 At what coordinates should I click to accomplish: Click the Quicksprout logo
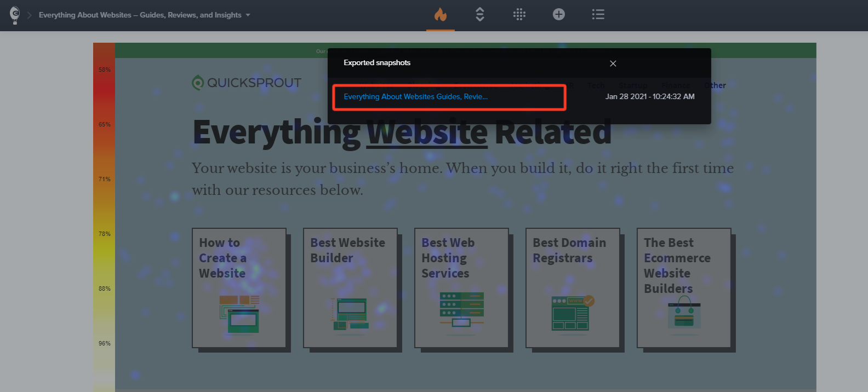(247, 83)
